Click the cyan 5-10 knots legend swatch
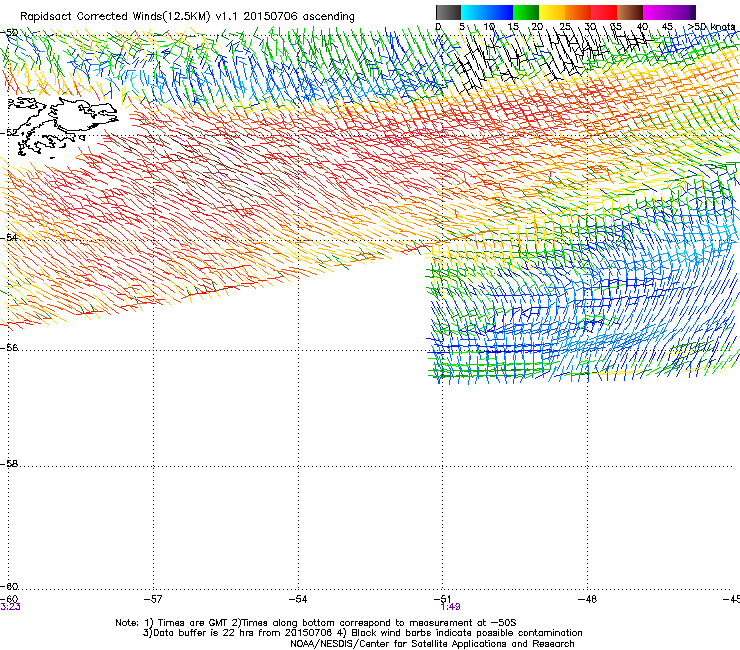This screenshot has height=650, width=740. (x=474, y=12)
